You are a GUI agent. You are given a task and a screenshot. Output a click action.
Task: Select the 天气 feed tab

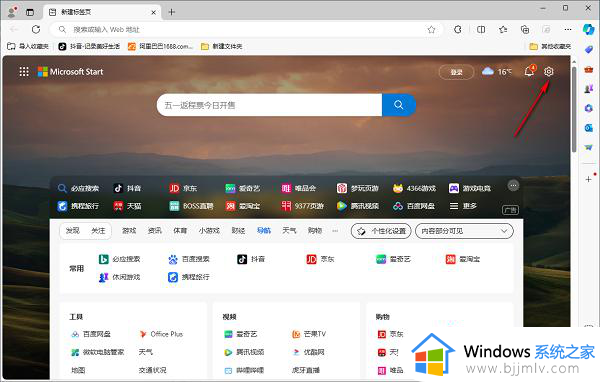[289, 230]
